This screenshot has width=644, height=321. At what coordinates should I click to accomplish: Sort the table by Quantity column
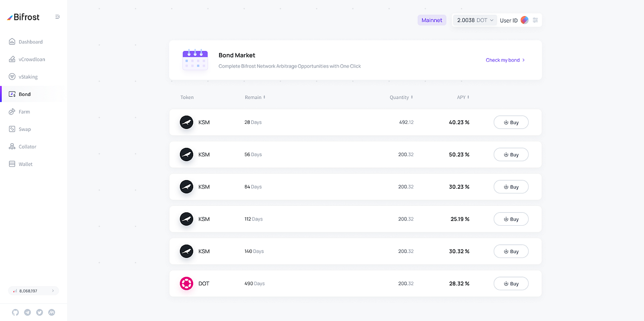(x=401, y=98)
